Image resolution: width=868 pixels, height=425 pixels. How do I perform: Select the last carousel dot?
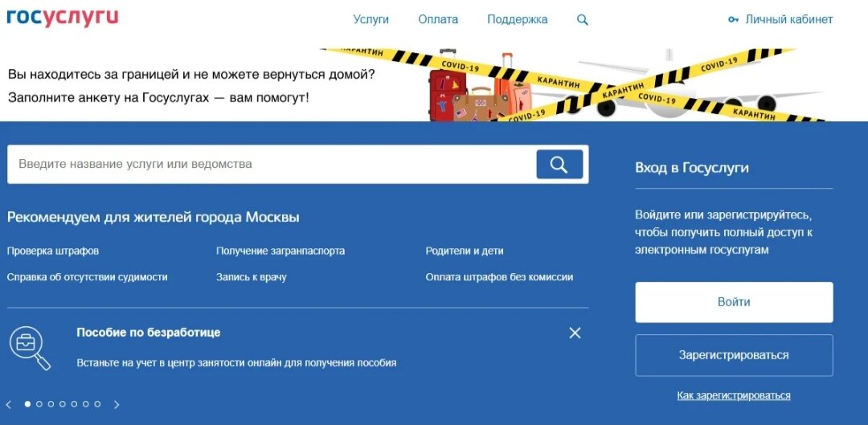97,404
